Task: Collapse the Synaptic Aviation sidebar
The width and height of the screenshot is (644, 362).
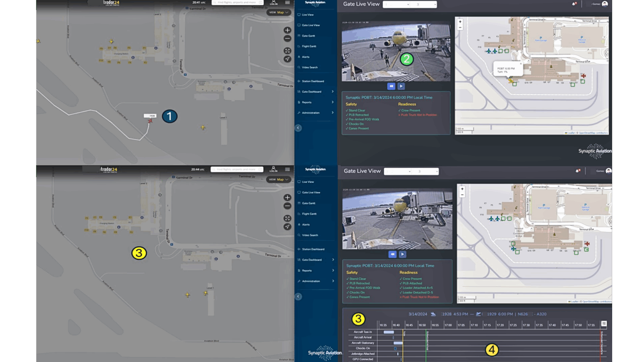Action: 298,128
